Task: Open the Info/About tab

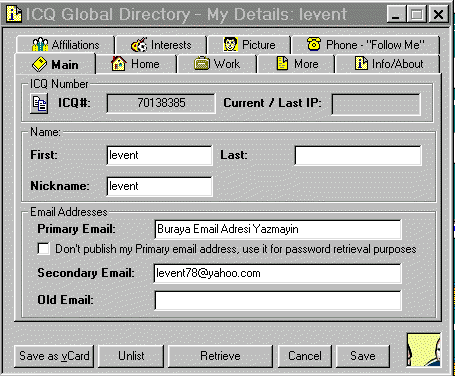Action: (x=389, y=64)
